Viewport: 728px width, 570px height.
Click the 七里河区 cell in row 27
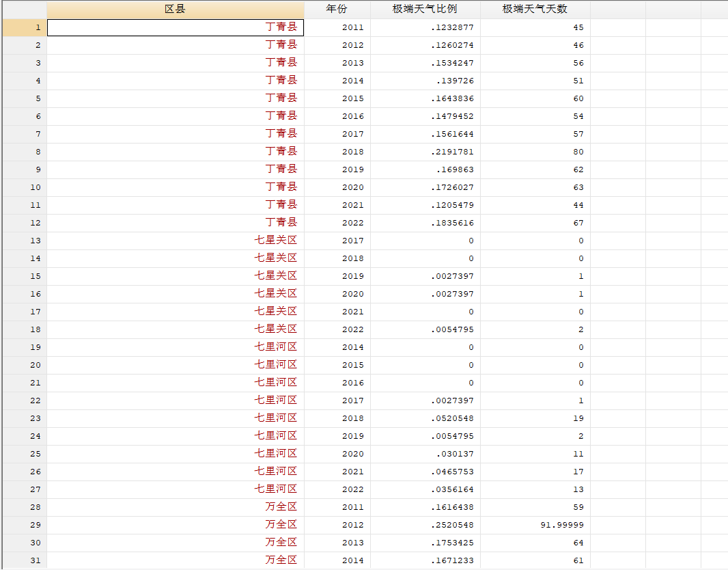176,489
